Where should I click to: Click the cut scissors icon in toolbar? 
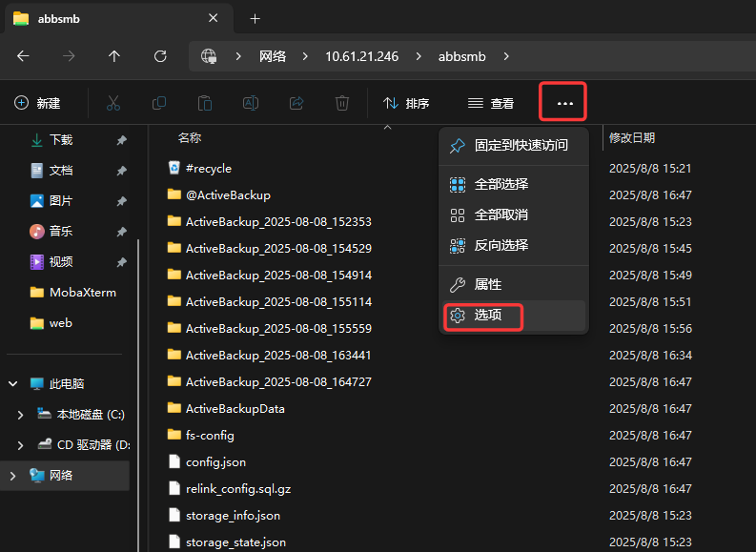click(113, 103)
